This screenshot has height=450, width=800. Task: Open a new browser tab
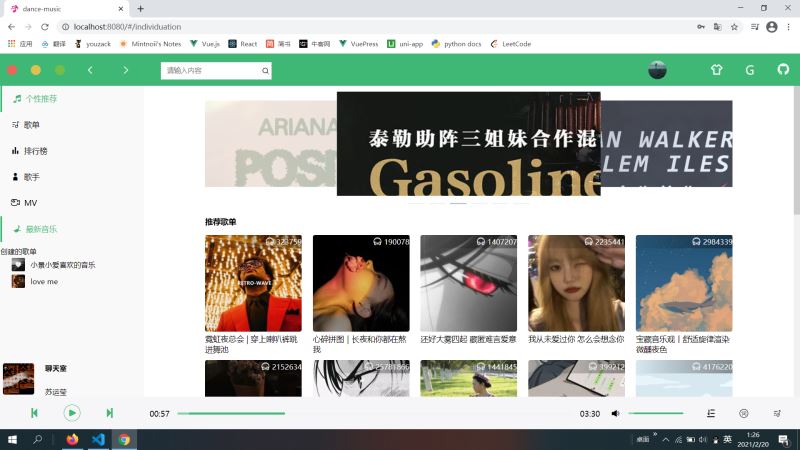pyautogui.click(x=140, y=9)
